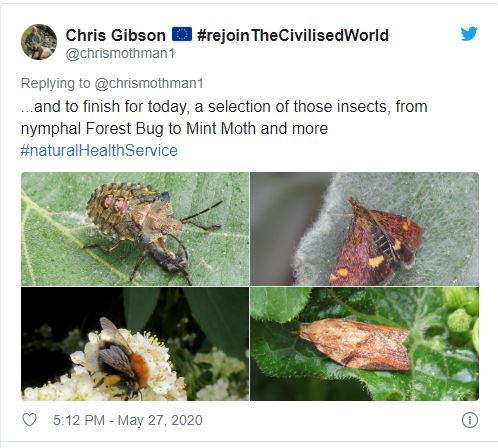The height and width of the screenshot is (448, 498).
Task: Open the Mint Moth photo
Action: pyautogui.click(x=365, y=229)
